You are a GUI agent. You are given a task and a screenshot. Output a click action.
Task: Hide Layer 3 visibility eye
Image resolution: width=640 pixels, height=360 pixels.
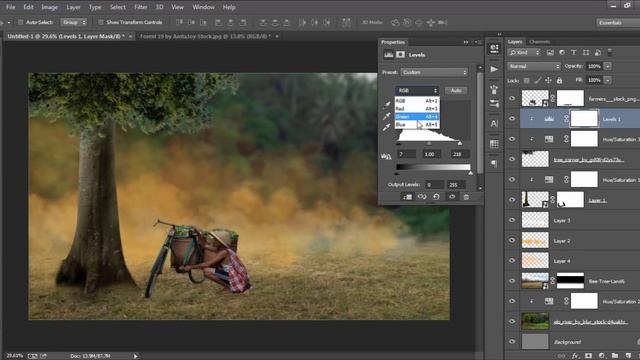[x=512, y=220]
